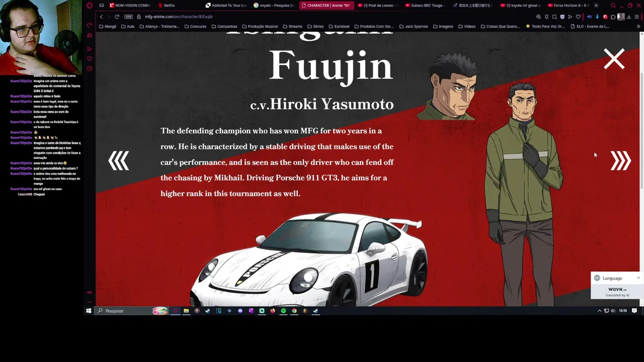Open the Texto Para Voz bookmark
Screen dimensions: 644x362
pyautogui.click(x=545, y=26)
